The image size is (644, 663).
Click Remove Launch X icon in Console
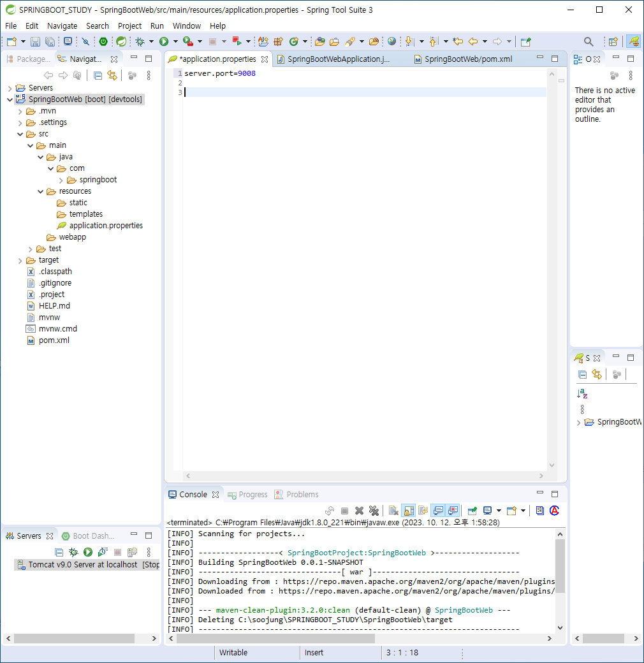(x=360, y=511)
